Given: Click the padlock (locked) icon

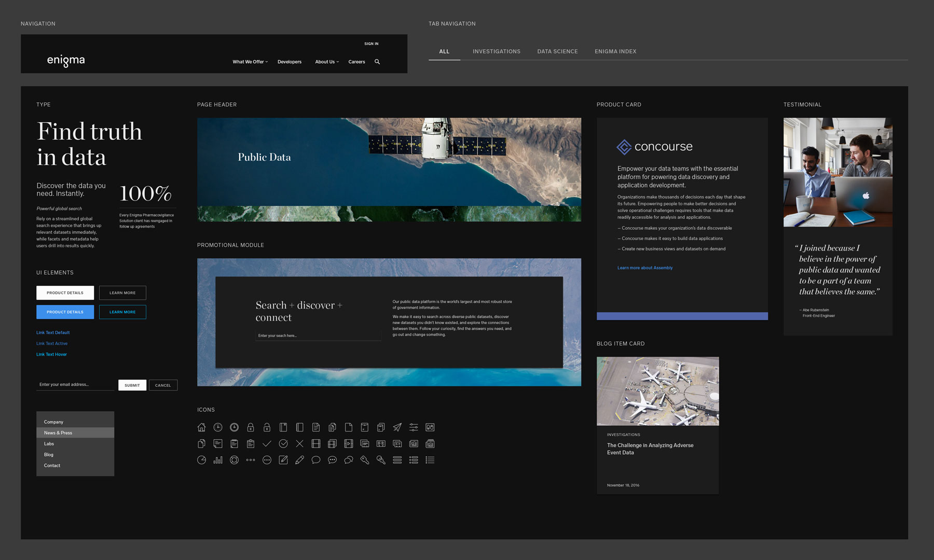Looking at the screenshot, I should coord(251,427).
